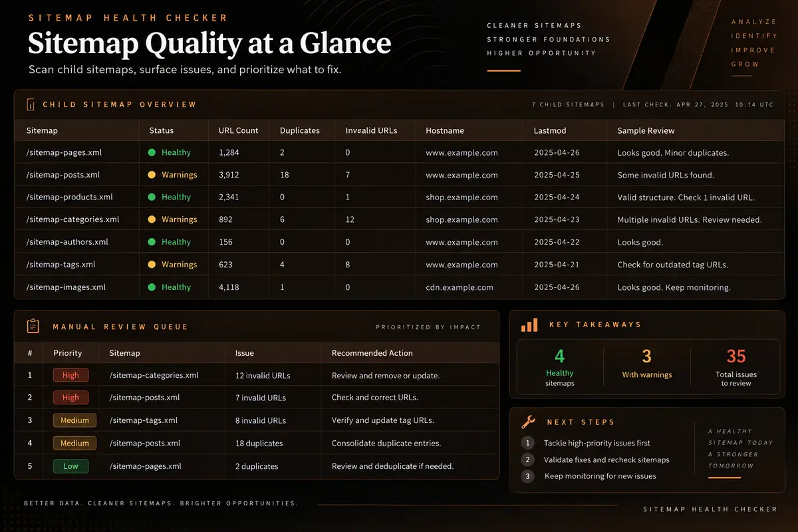The image size is (798, 532).
Task: Click the yellow status dot for /sitemap-tags.xml
Action: click(152, 265)
